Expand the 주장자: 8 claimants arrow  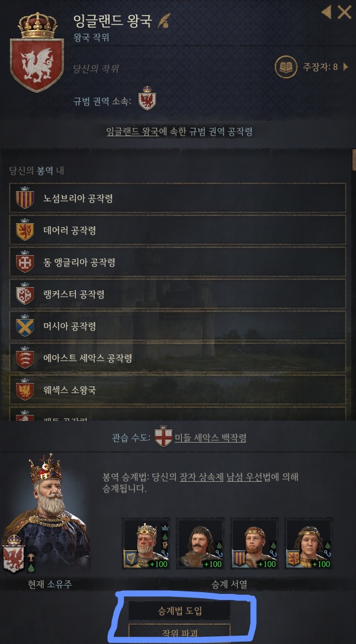(346, 66)
